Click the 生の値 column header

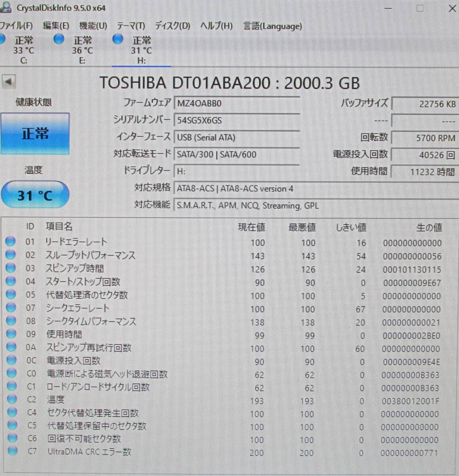point(429,228)
